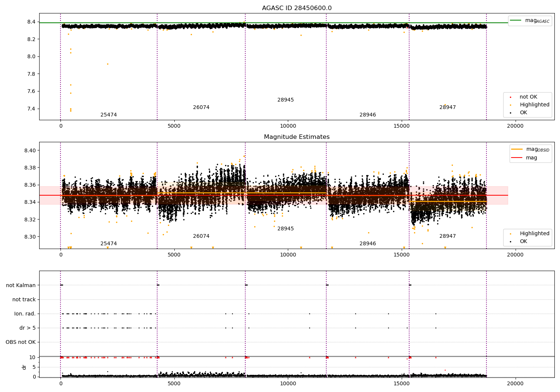Select 'not OK' legend entry in top plot

[x=528, y=97]
